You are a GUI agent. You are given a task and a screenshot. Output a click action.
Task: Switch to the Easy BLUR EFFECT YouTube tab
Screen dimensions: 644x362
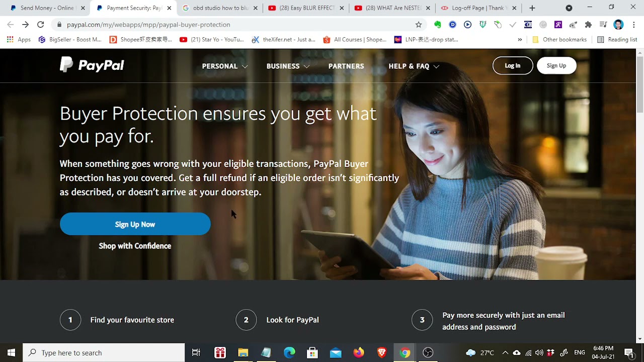[x=306, y=8]
